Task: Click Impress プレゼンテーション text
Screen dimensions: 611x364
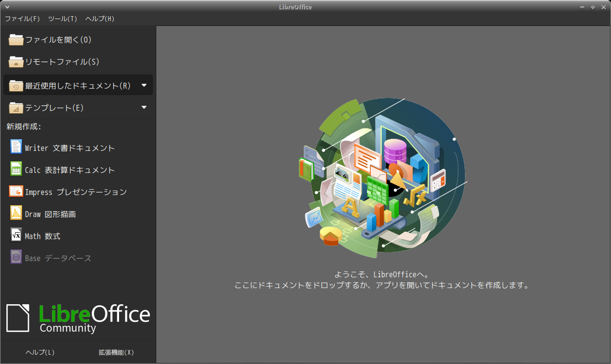Action: tap(76, 192)
